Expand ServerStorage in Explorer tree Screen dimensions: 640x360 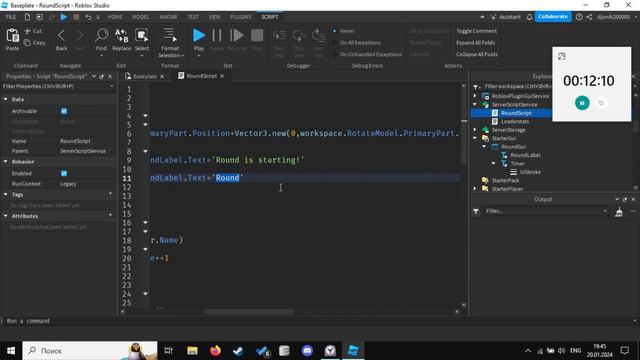coord(475,130)
